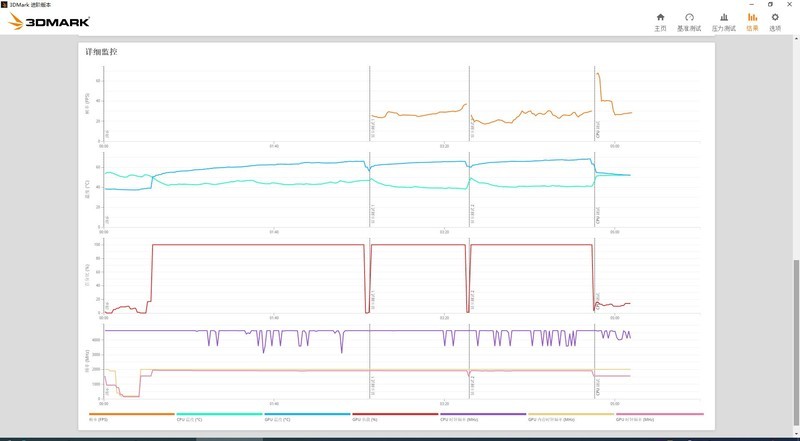Toggle the pink GPU clock (MHz) legend series
This screenshot has width=800, height=441.
[x=659, y=416]
